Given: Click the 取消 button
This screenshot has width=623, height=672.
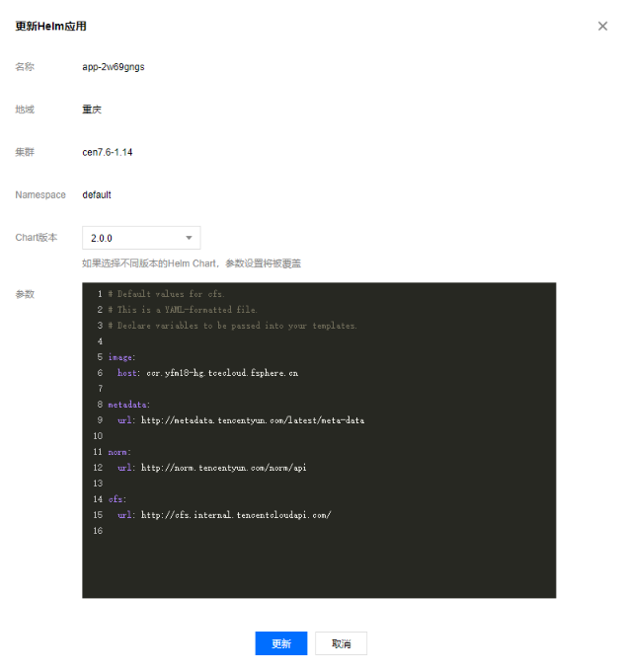Looking at the screenshot, I should point(341,642).
